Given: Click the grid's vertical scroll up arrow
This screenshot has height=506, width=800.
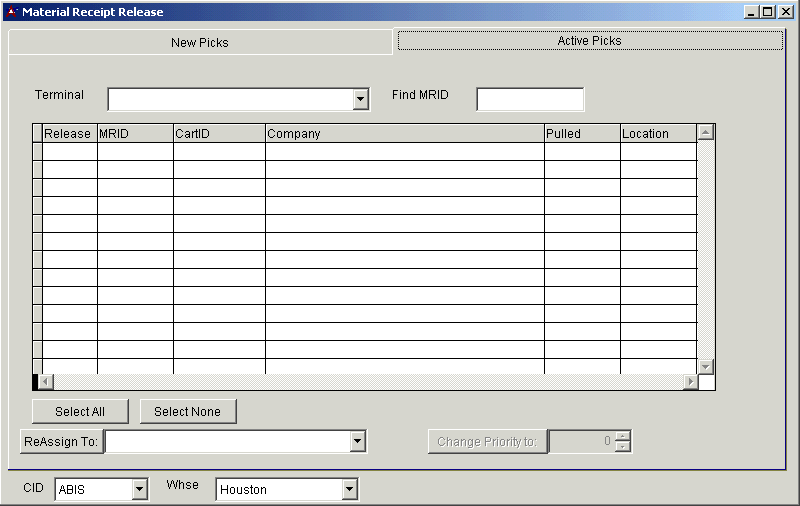Looking at the screenshot, I should (x=705, y=132).
